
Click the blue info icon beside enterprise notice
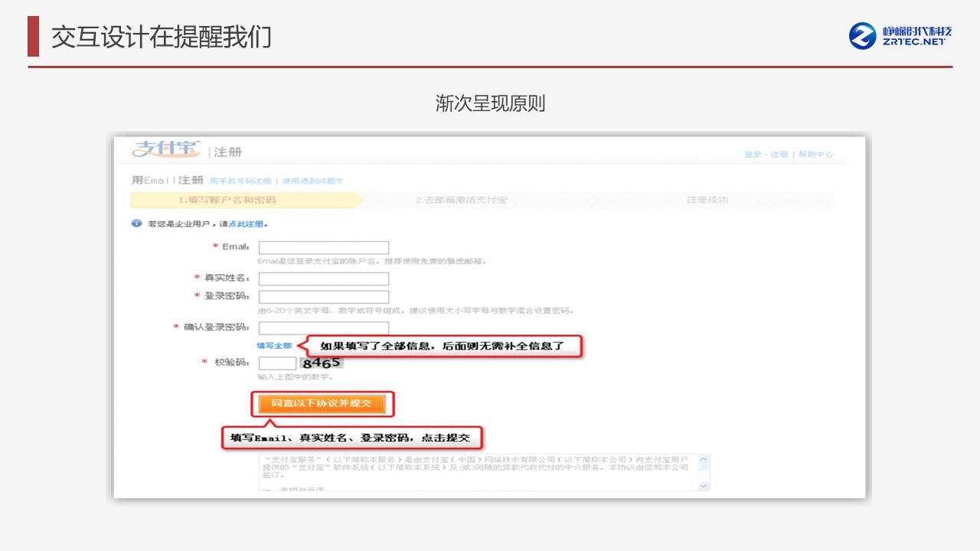click(137, 223)
